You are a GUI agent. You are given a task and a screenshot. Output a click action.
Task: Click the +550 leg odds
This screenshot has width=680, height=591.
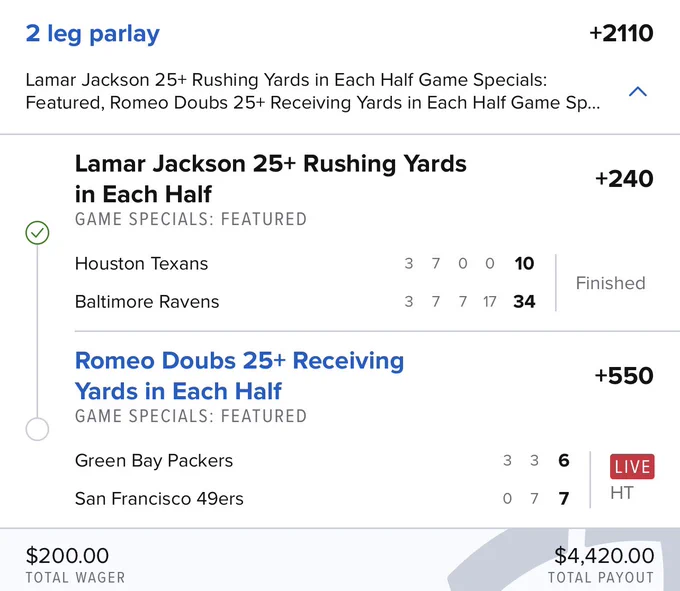click(x=624, y=375)
